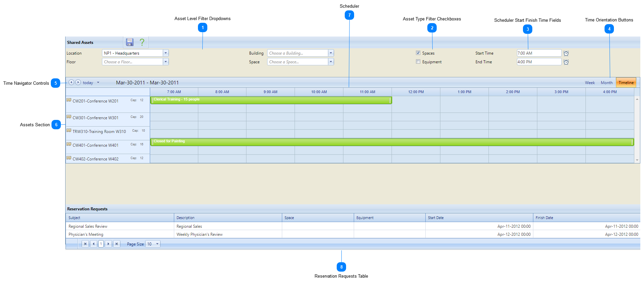Click the CW201-Conference W201 asset name
The height and width of the screenshot is (282, 644).
95,101
